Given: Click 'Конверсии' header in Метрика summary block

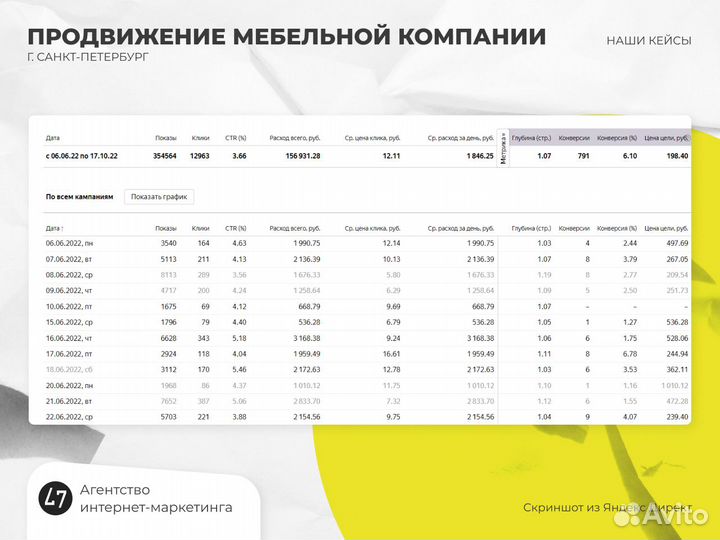Looking at the screenshot, I should click(x=574, y=138).
